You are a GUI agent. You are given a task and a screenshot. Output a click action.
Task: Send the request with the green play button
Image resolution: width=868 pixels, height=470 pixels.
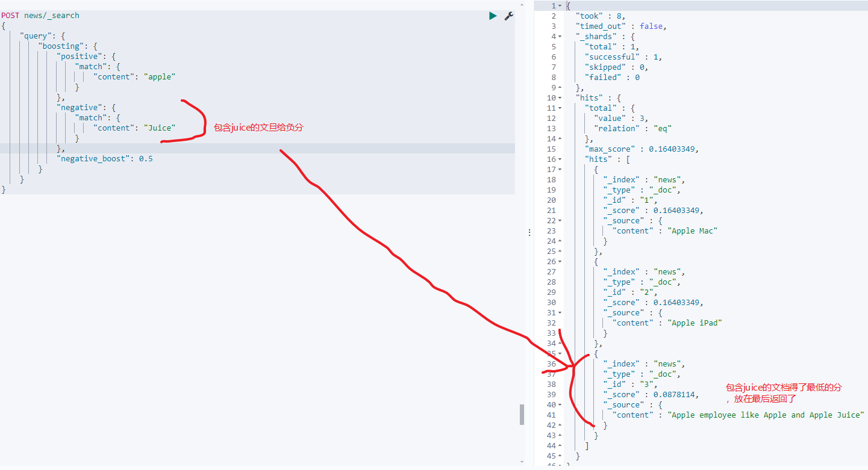(x=493, y=16)
